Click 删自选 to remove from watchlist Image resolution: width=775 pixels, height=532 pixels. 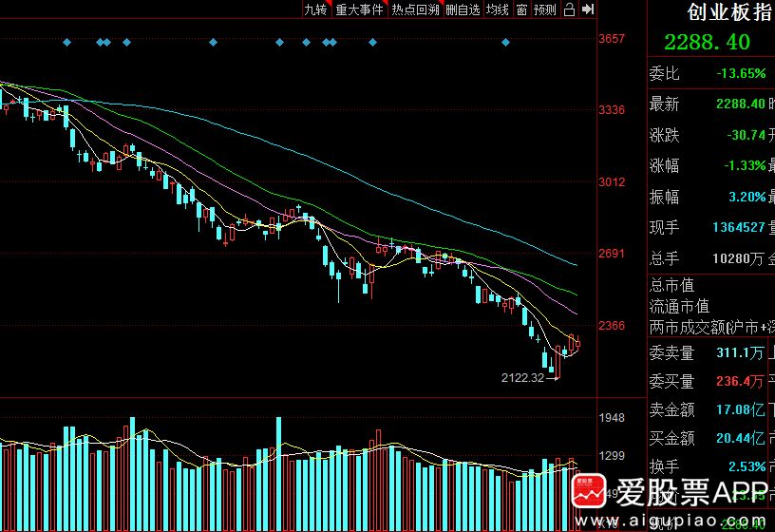[463, 9]
